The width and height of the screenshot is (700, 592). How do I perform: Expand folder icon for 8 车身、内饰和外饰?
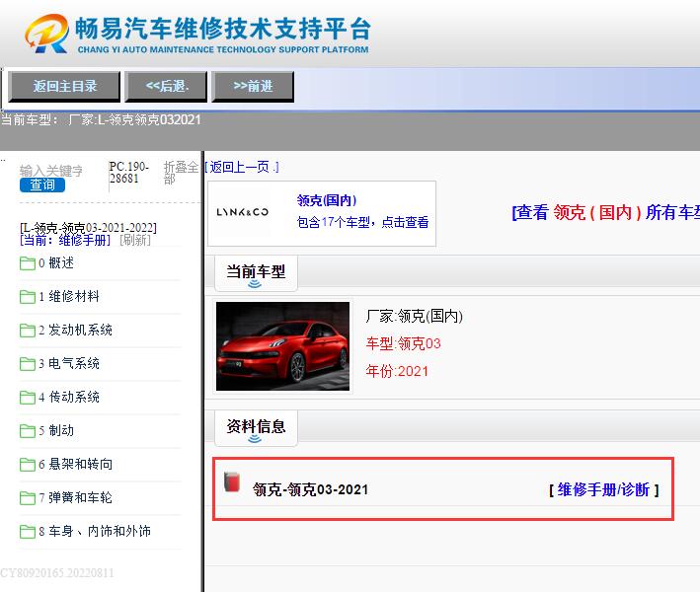[x=28, y=532]
